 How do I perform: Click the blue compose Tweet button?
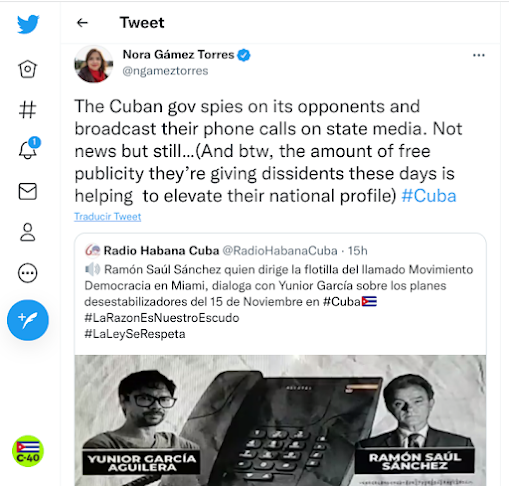pyautogui.click(x=28, y=320)
